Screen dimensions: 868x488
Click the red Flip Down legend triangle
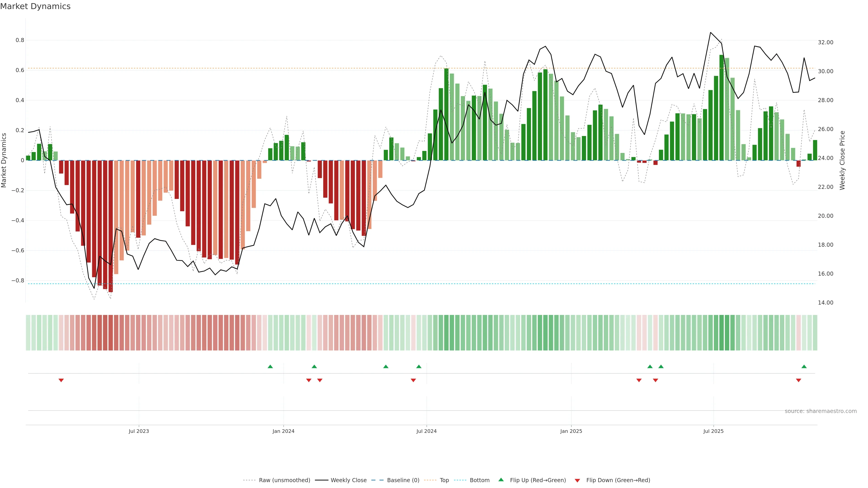click(x=577, y=481)
